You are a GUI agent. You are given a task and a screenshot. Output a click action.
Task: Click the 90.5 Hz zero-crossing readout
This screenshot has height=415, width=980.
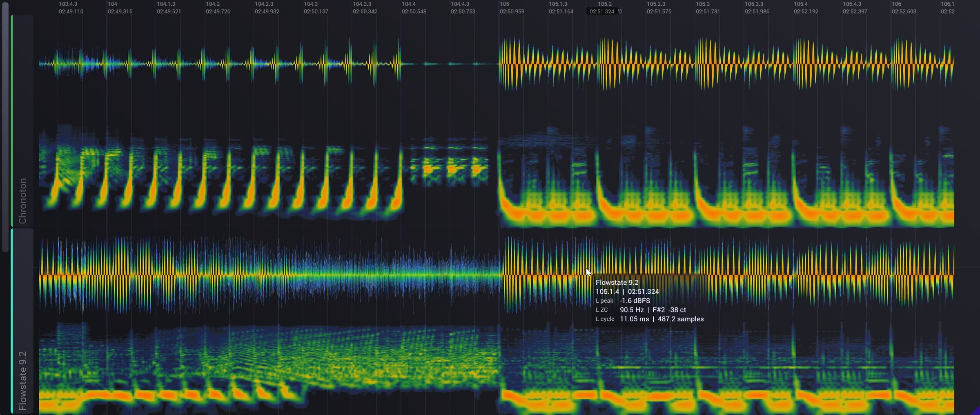pos(631,310)
